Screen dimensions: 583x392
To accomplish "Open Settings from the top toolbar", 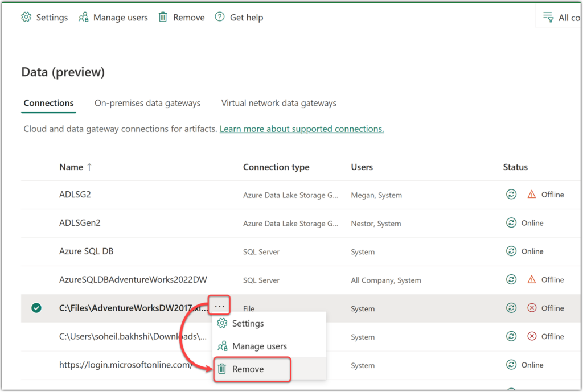I will click(x=44, y=18).
